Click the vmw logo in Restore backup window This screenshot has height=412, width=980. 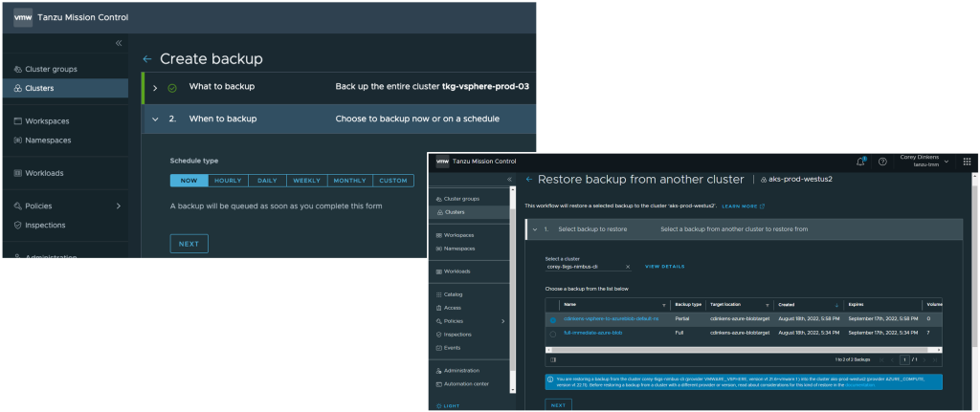(x=442, y=162)
